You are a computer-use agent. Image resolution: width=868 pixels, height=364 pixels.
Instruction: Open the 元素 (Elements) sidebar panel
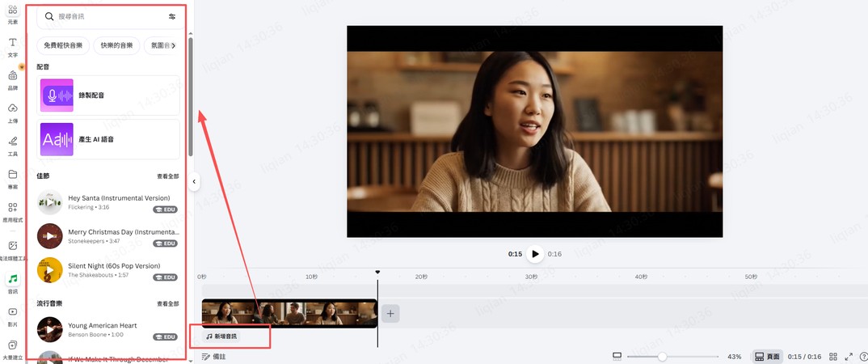click(x=13, y=14)
